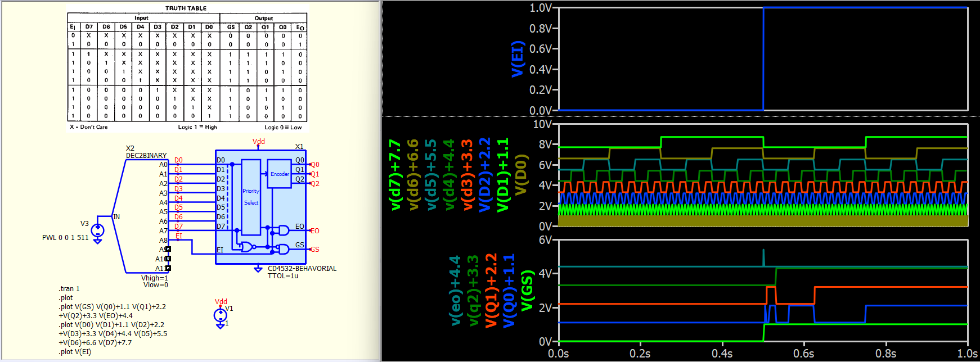Click the V(EI) trace label
Viewport: 980px width, 362px height.
coord(518,59)
